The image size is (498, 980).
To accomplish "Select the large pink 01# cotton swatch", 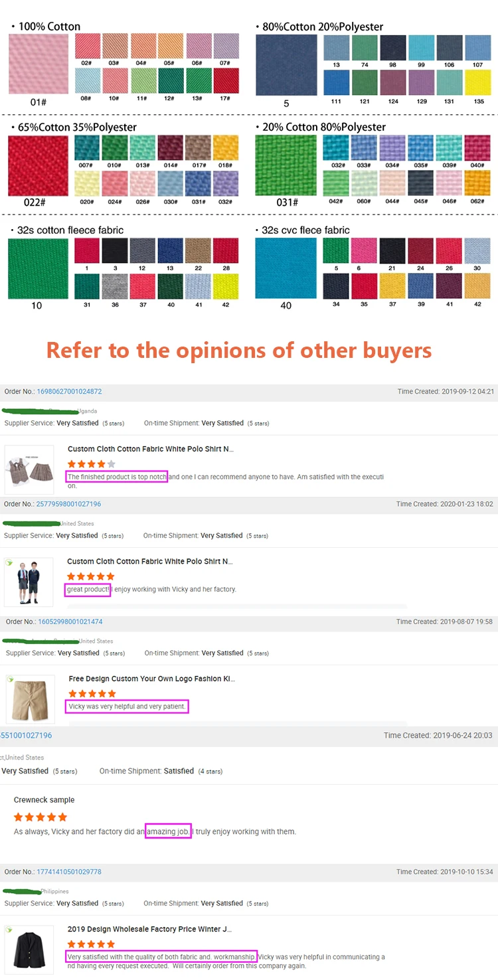I will point(39,64).
